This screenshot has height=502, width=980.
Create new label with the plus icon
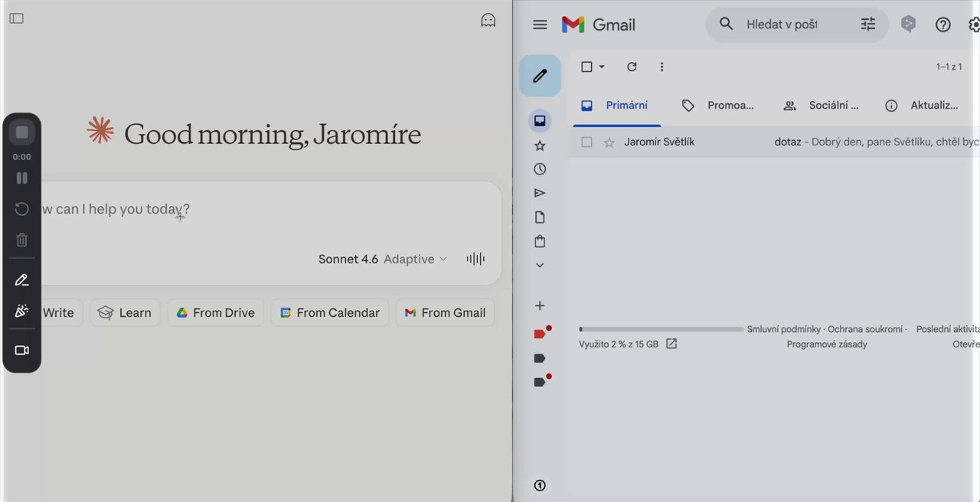pyautogui.click(x=540, y=306)
